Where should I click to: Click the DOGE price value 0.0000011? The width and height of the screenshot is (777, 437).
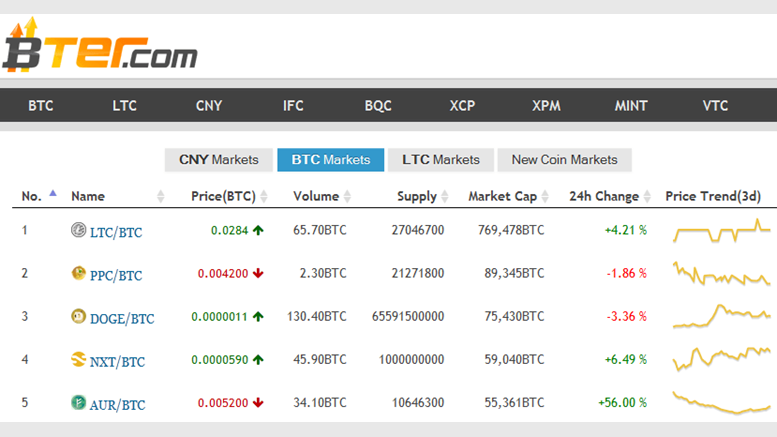tap(220, 316)
